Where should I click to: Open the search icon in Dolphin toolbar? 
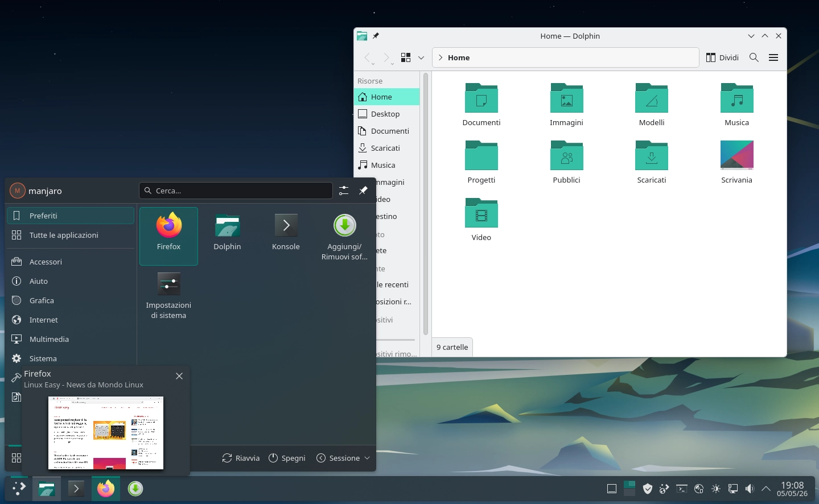click(754, 57)
